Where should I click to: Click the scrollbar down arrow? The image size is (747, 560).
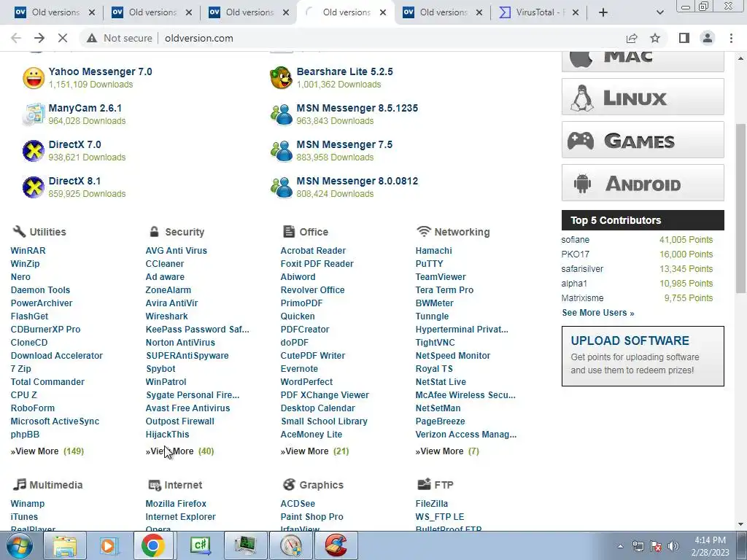pos(741,524)
